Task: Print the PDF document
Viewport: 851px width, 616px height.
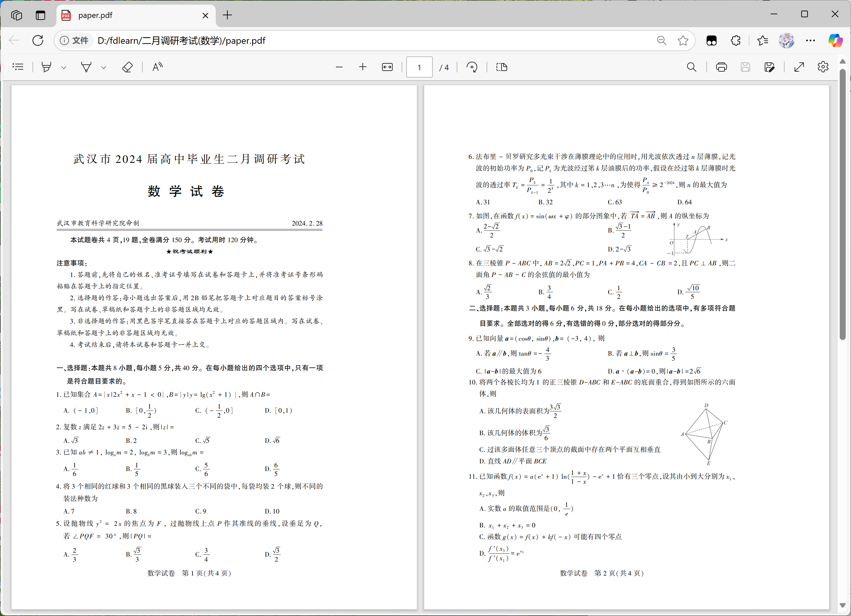Action: [721, 67]
